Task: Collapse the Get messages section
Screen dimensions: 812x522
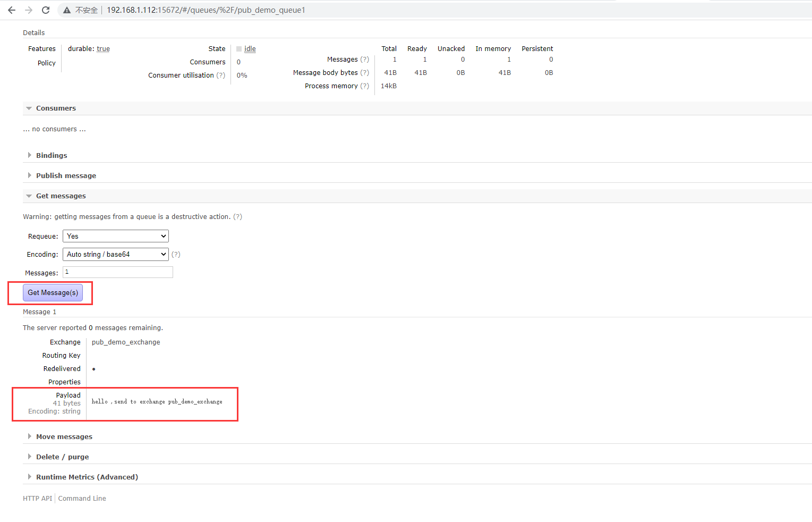Action: [x=56, y=196]
